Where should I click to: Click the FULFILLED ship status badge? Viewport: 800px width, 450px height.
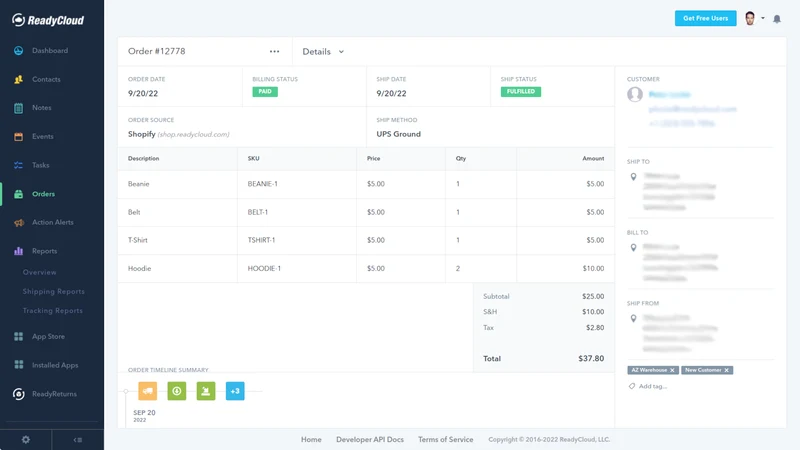[520, 92]
